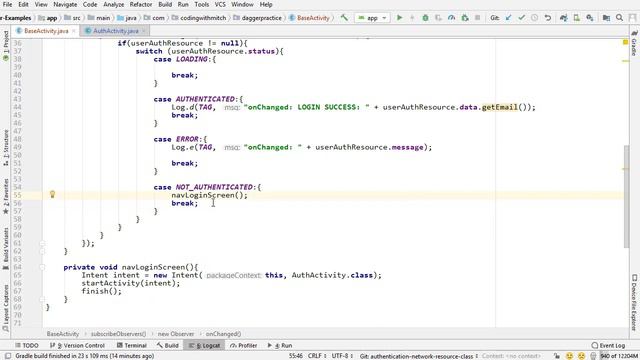Open the profiler gauge icon in toolbar

[451, 18]
